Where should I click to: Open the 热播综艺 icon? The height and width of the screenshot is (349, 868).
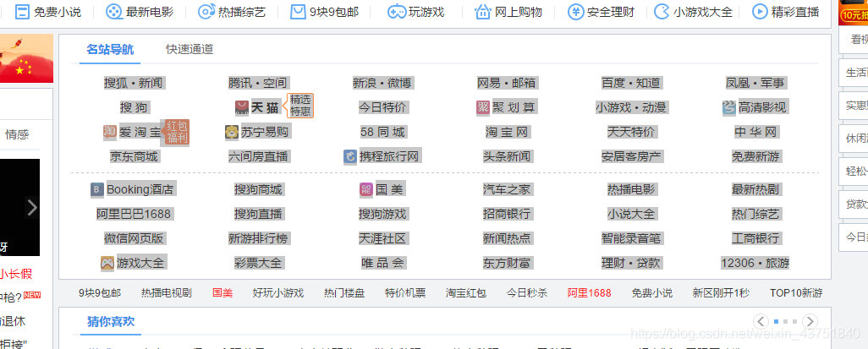pos(206,12)
